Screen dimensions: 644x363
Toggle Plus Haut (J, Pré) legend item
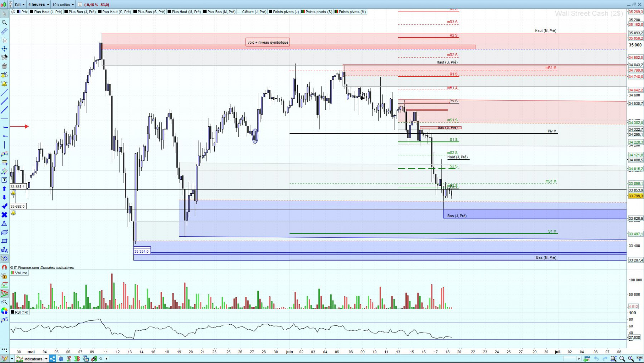(x=46, y=12)
